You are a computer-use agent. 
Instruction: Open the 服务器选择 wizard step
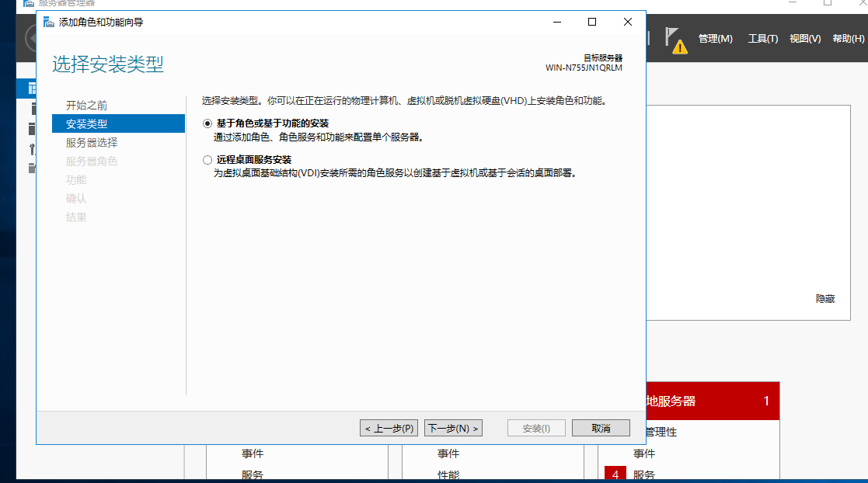coord(92,143)
